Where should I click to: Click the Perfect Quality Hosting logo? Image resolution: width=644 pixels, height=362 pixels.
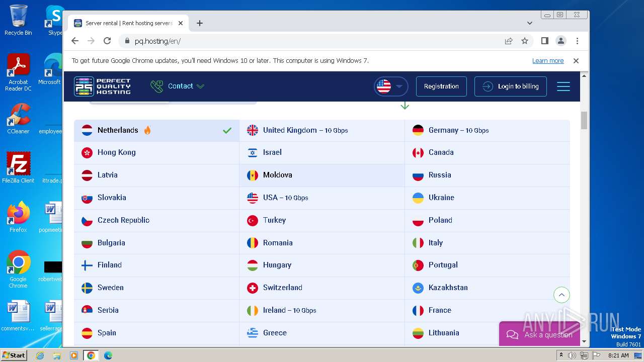click(103, 86)
